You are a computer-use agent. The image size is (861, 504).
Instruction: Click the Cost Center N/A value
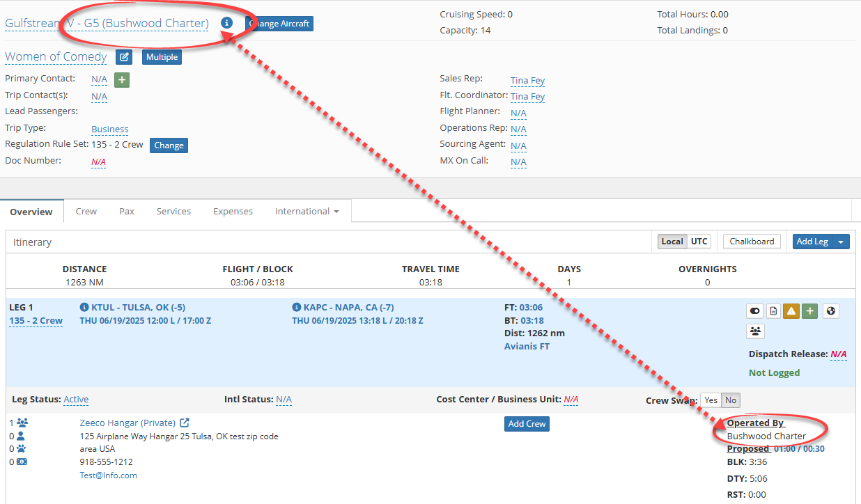[571, 400]
